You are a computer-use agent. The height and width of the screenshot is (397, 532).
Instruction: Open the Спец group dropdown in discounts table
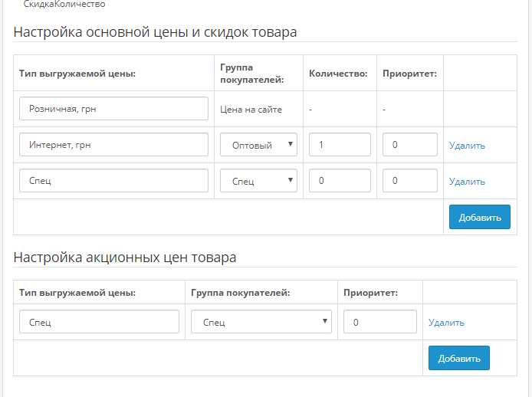pos(258,181)
